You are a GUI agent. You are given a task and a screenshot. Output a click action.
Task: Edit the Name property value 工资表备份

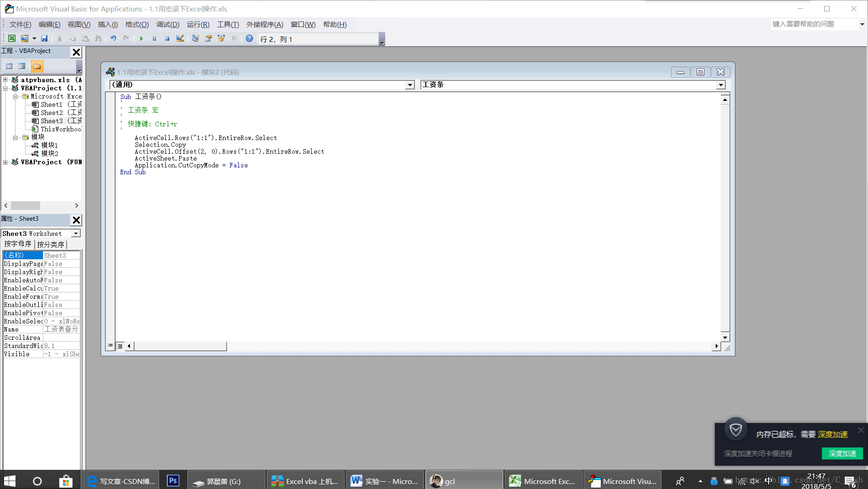(x=61, y=329)
